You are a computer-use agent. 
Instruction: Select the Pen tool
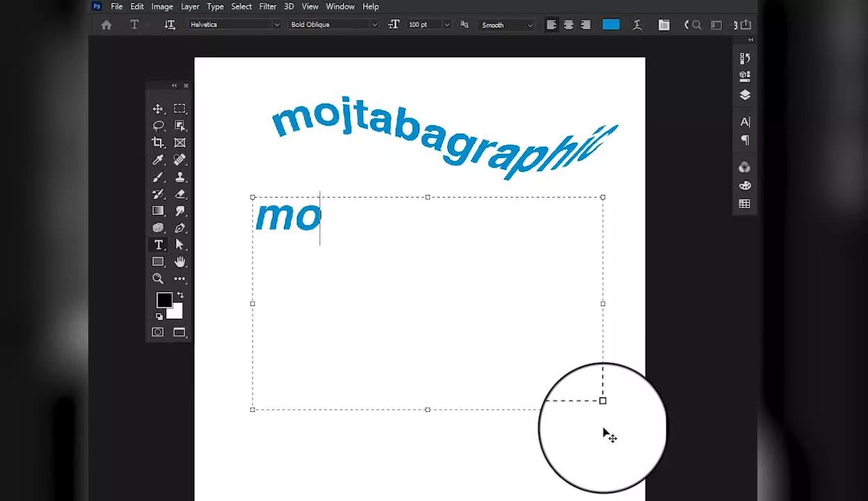click(179, 228)
